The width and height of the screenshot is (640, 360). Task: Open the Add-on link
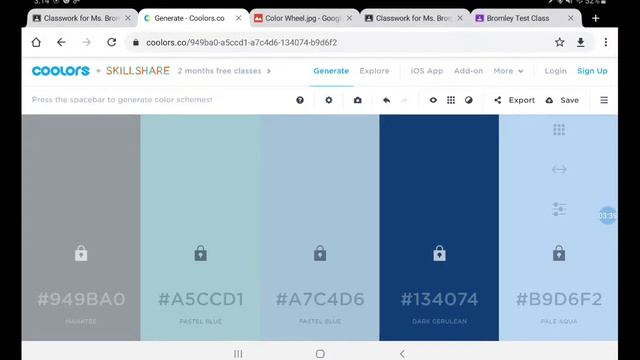[469, 71]
